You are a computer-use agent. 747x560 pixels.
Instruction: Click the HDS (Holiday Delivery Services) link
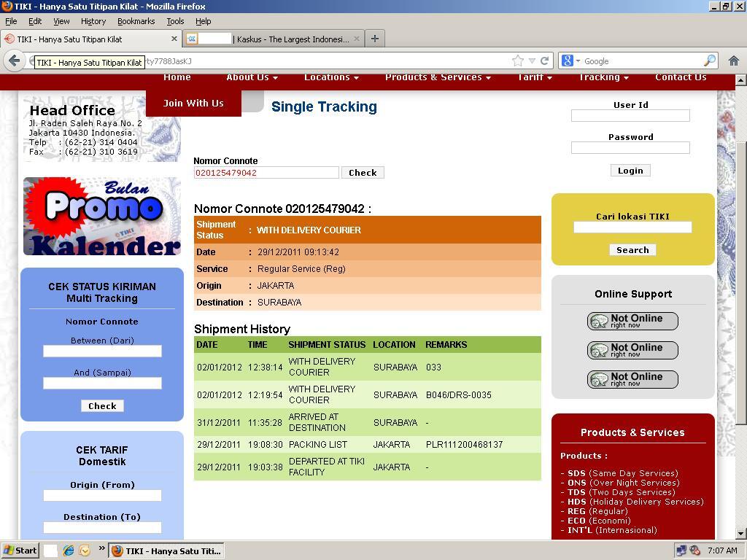pyautogui.click(x=635, y=502)
